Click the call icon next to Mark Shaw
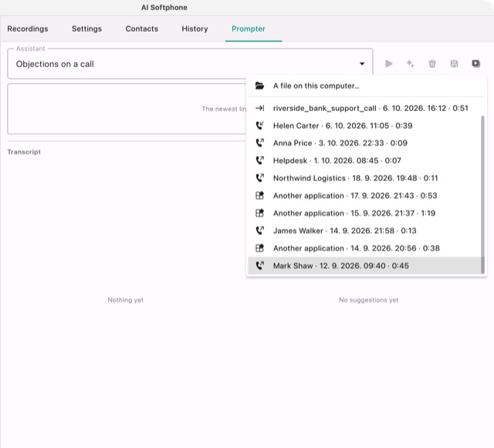Viewport: 494px width, 448px height. 259,266
